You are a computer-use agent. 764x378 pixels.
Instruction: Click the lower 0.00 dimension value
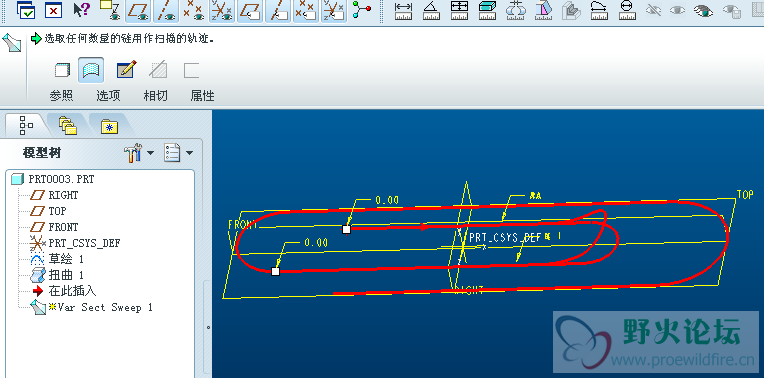click(x=316, y=243)
